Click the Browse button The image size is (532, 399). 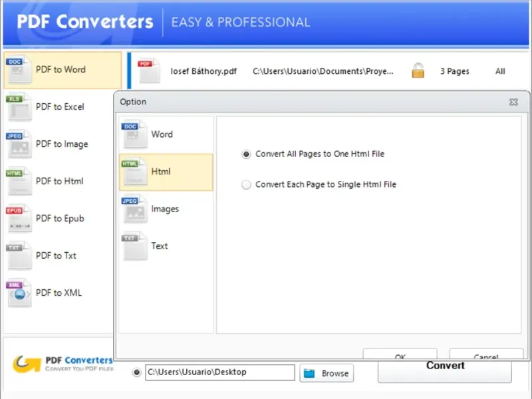327,373
